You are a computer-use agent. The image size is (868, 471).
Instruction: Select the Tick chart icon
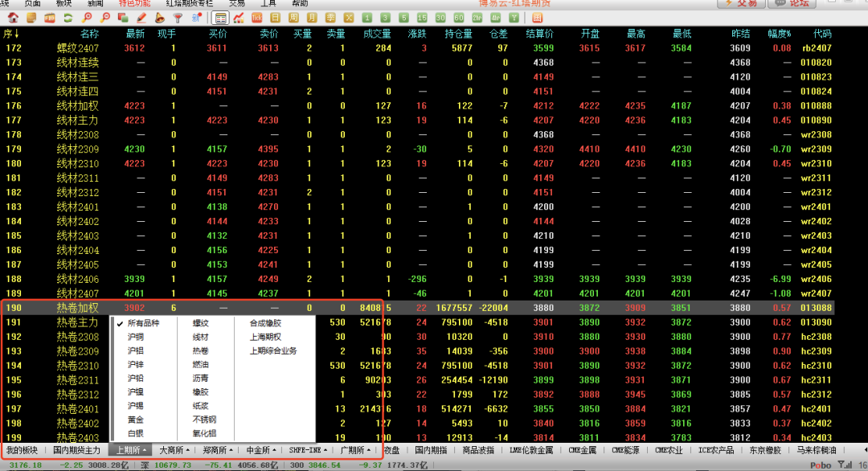pyautogui.click(x=257, y=18)
